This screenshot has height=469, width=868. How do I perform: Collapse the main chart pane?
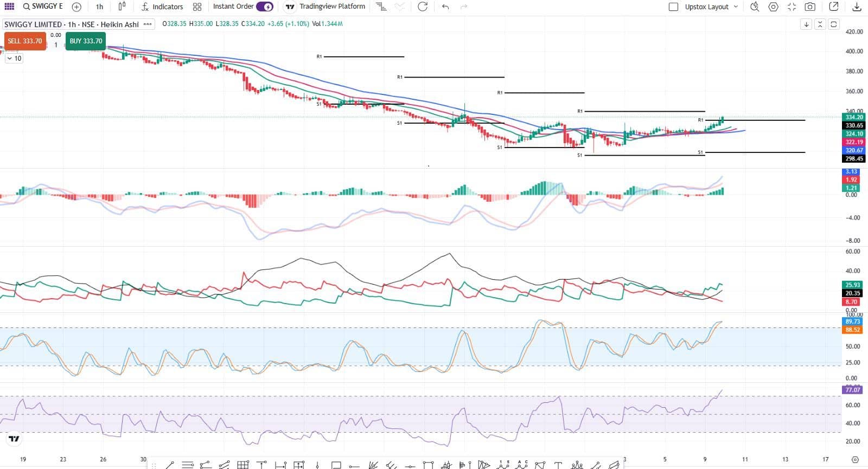820,24
